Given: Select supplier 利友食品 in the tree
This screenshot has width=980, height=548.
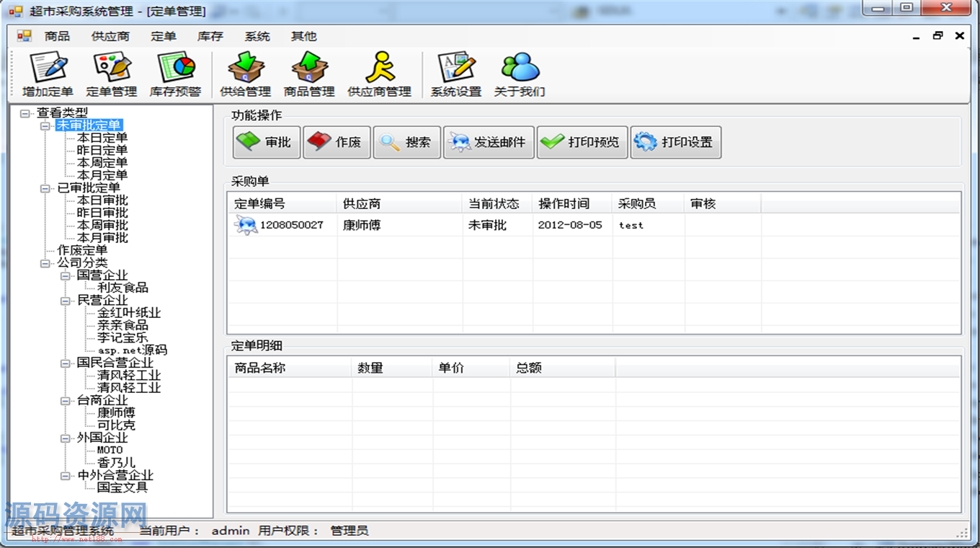Looking at the screenshot, I should point(122,288).
